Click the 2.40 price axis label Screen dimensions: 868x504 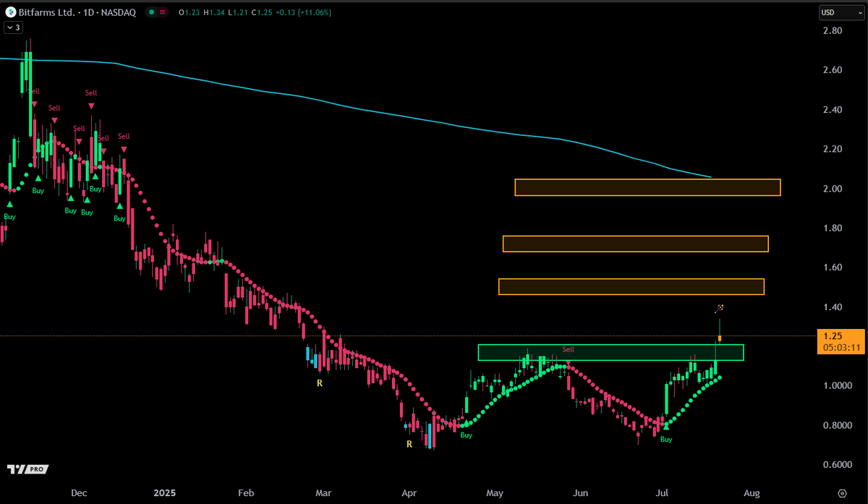coord(831,110)
